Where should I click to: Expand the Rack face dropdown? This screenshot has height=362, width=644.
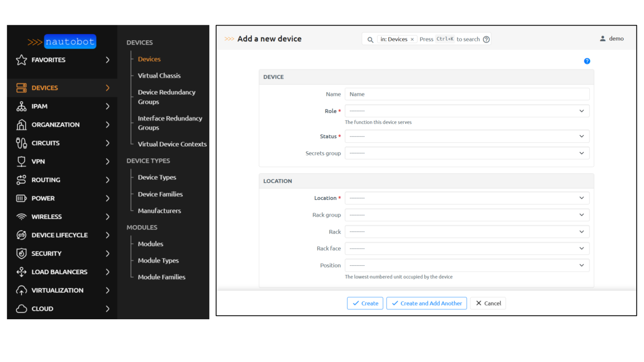pyautogui.click(x=467, y=248)
